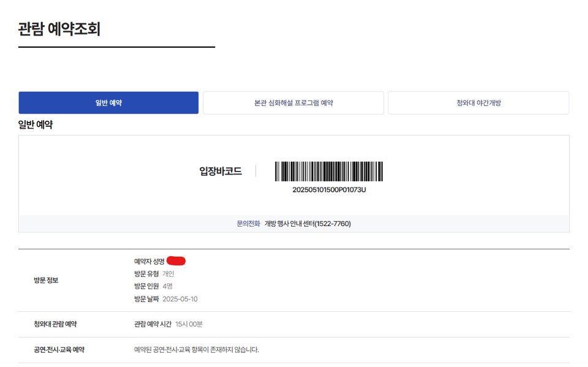Click the 관람 예약조회 page heading
The height and width of the screenshot is (367, 588).
pos(59,29)
